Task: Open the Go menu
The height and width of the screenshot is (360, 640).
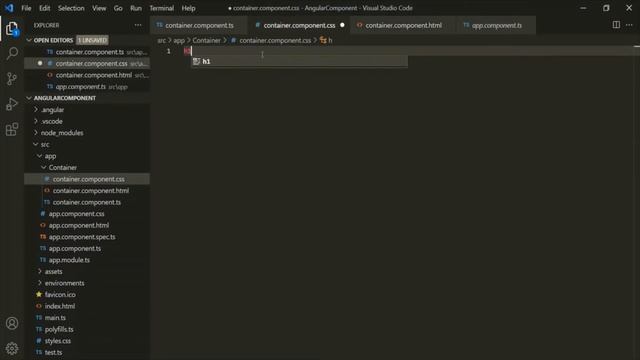Action: [118, 8]
